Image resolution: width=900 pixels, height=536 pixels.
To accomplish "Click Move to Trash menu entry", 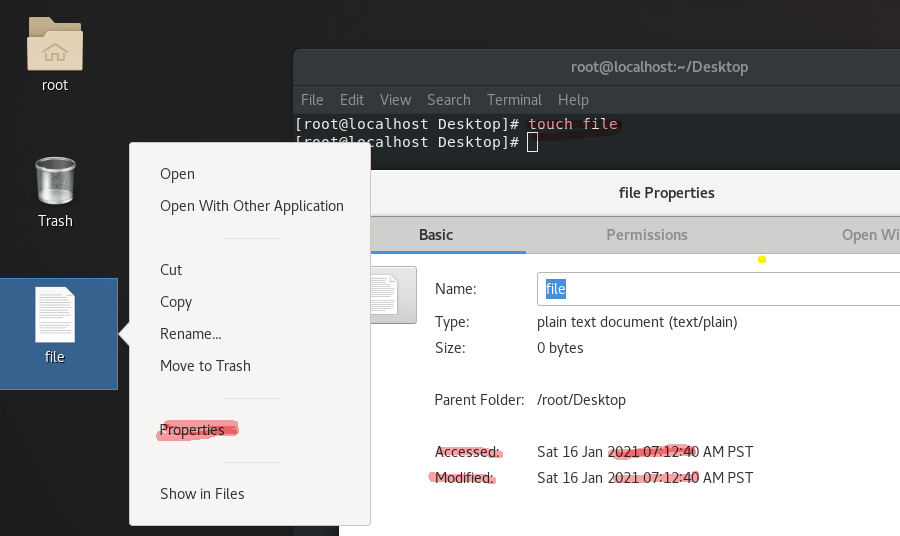I will [x=205, y=366].
